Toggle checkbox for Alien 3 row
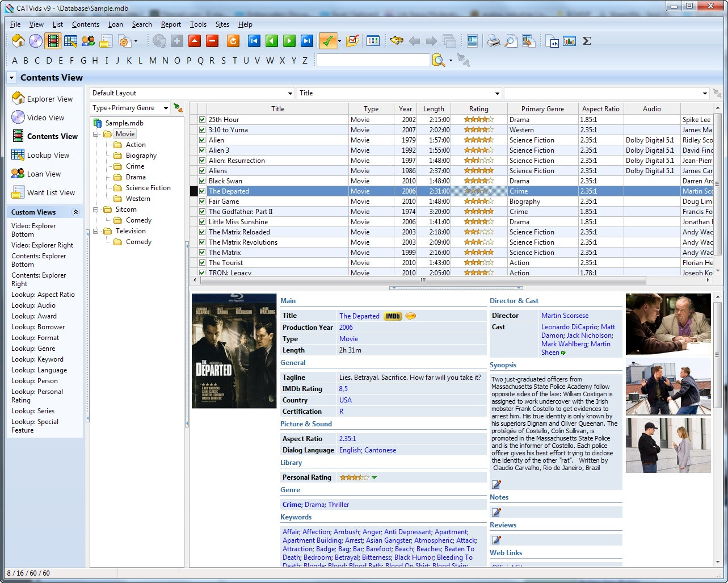Image resolution: width=728 pixels, height=583 pixels. tap(202, 150)
